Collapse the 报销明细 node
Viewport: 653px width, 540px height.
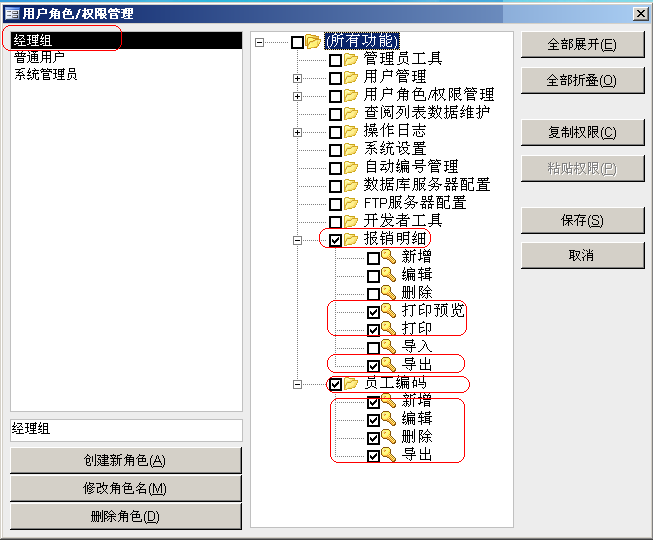tap(297, 240)
